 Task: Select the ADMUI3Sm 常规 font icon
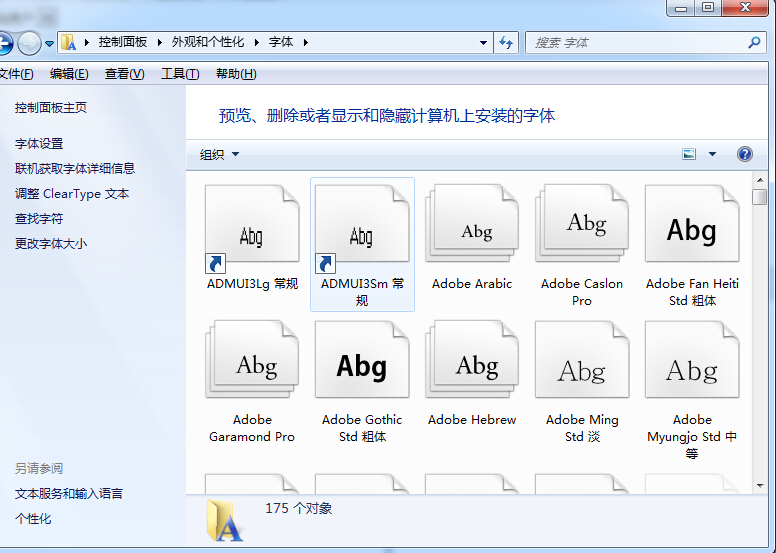pos(362,230)
